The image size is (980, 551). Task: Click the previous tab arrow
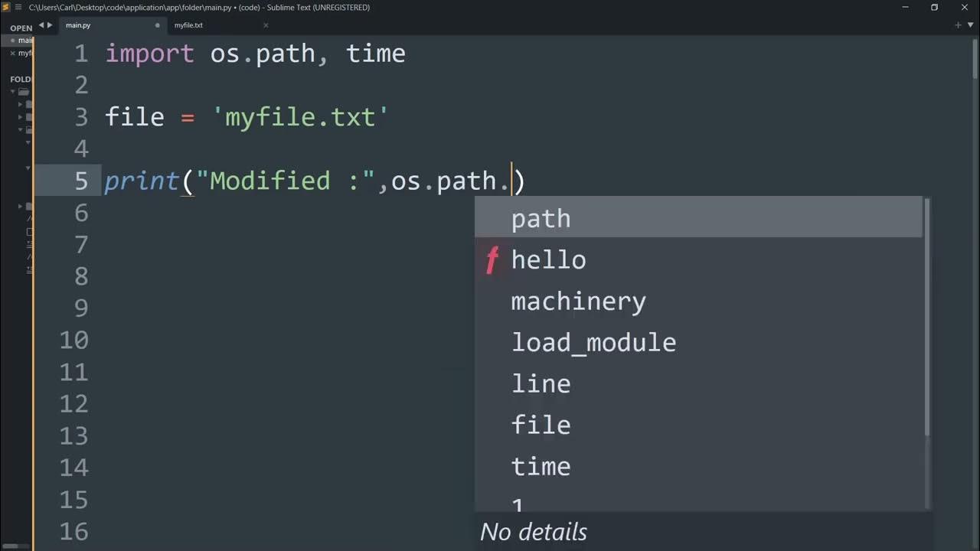click(40, 25)
